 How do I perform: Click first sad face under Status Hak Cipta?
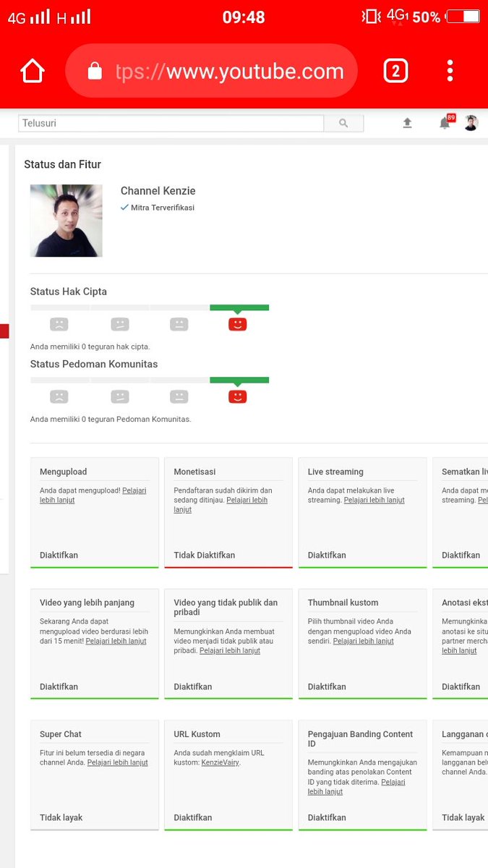click(x=59, y=325)
